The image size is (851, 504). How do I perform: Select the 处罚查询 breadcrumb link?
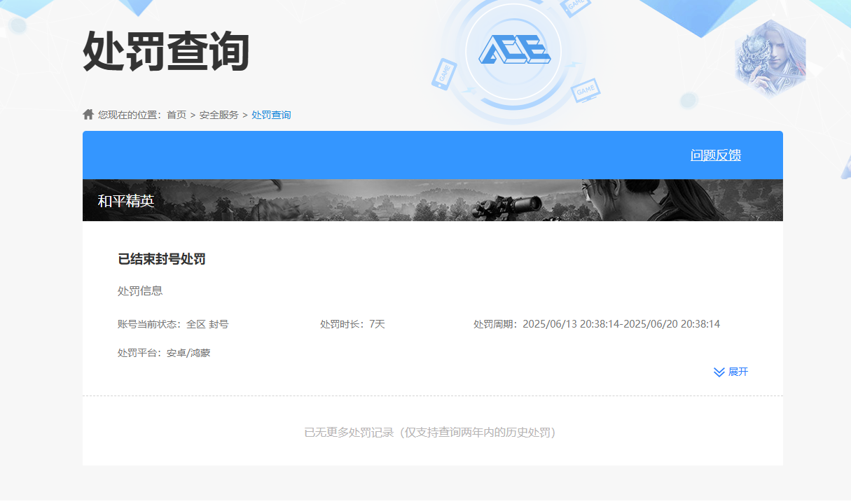tap(271, 115)
